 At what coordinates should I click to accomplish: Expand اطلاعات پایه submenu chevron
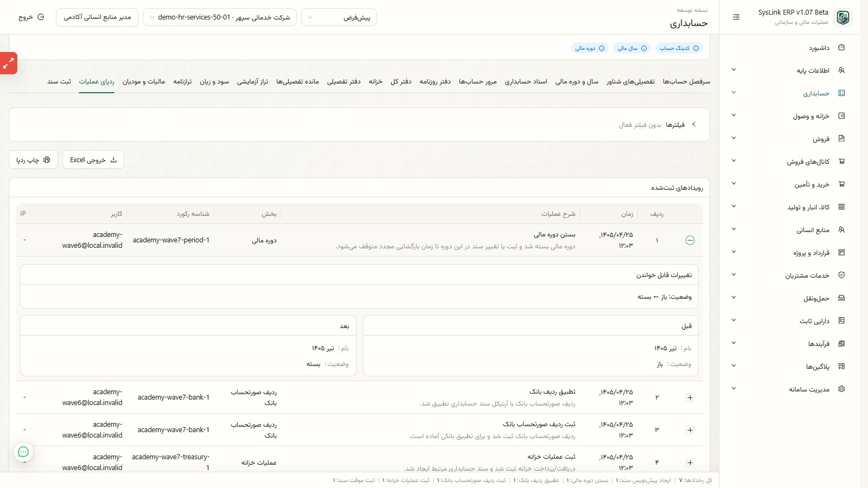coord(733,70)
